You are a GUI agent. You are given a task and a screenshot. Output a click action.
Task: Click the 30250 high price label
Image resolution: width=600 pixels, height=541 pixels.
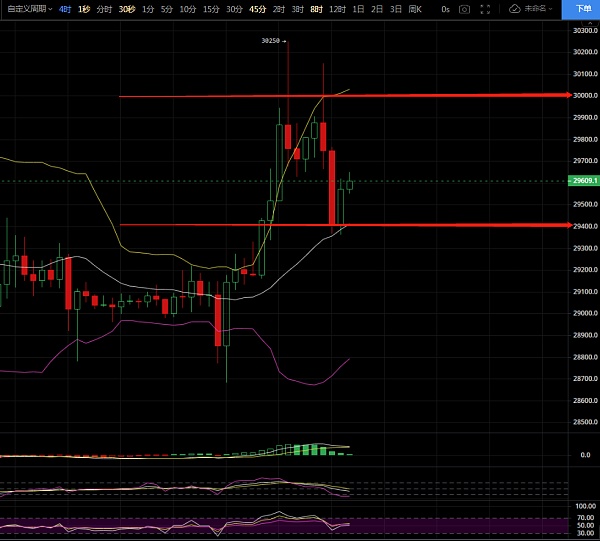tap(271, 41)
